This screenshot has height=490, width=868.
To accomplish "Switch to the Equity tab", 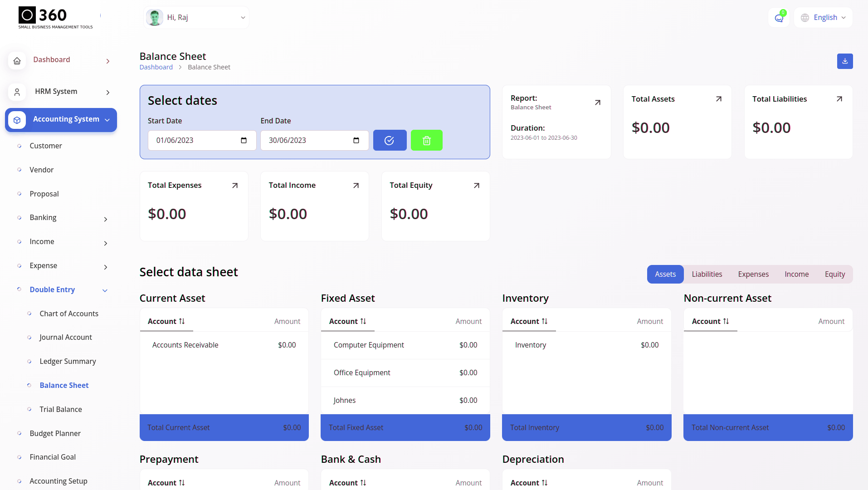I will coord(834,274).
